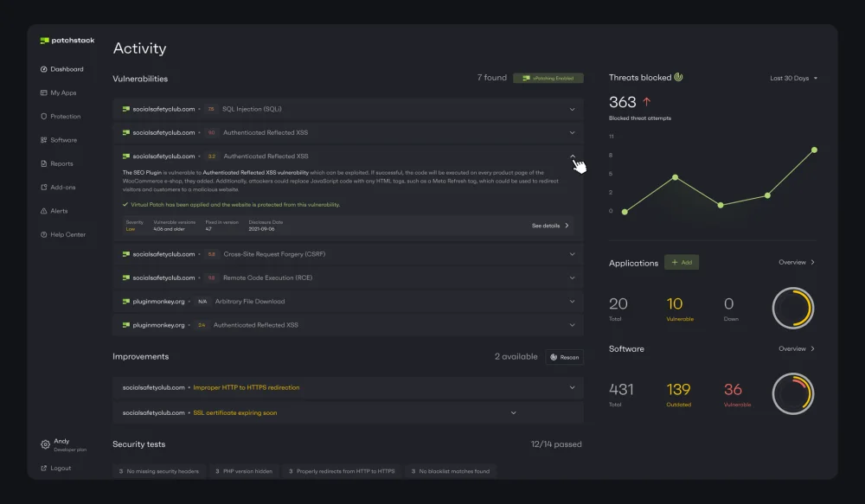Go to Add-ons in sidebar

coord(58,188)
